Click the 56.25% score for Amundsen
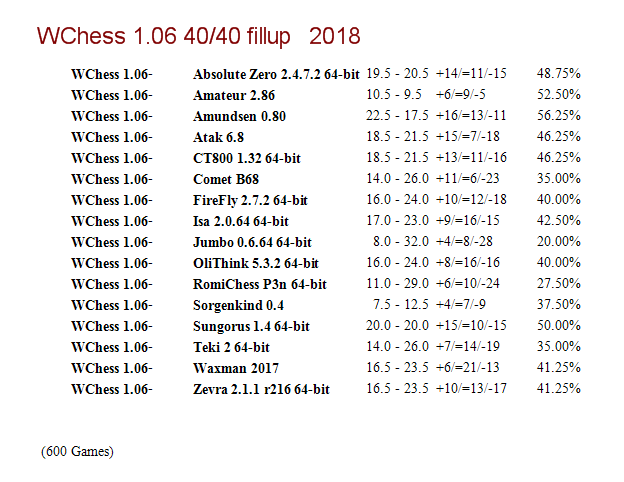Viewport: 624px width, 482px height. pos(558,115)
